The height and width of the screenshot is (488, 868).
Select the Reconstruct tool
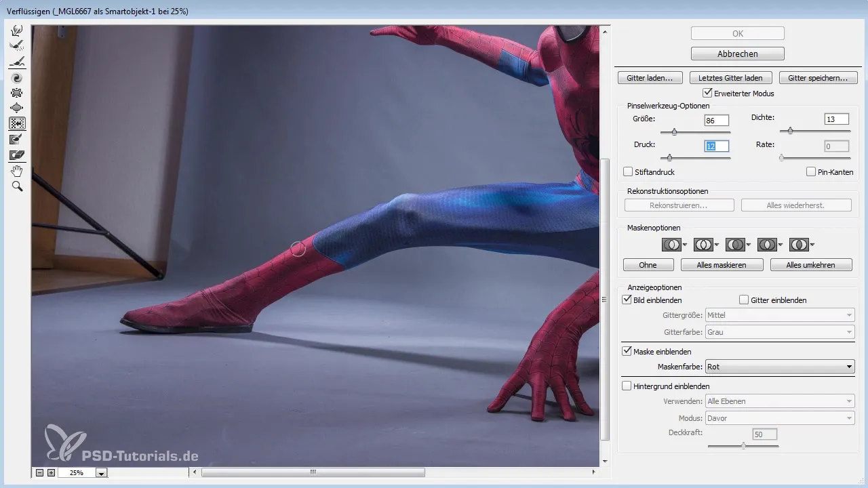click(18, 45)
